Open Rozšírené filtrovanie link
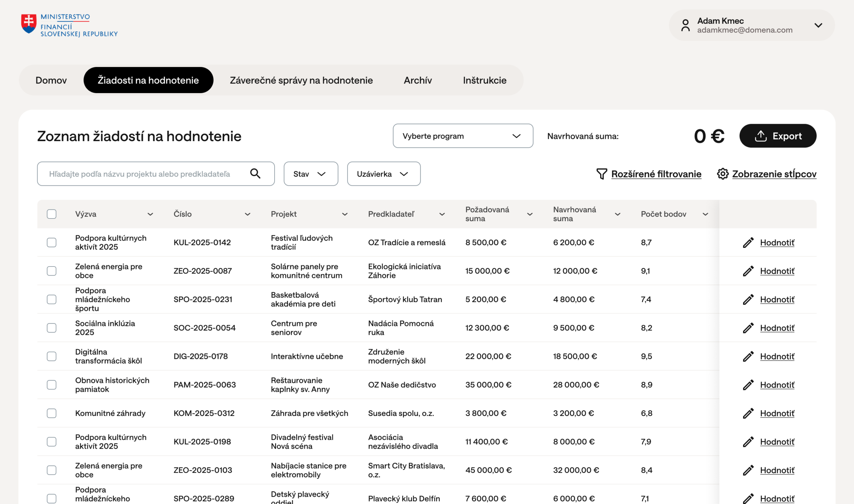The width and height of the screenshot is (854, 504). [x=656, y=174]
